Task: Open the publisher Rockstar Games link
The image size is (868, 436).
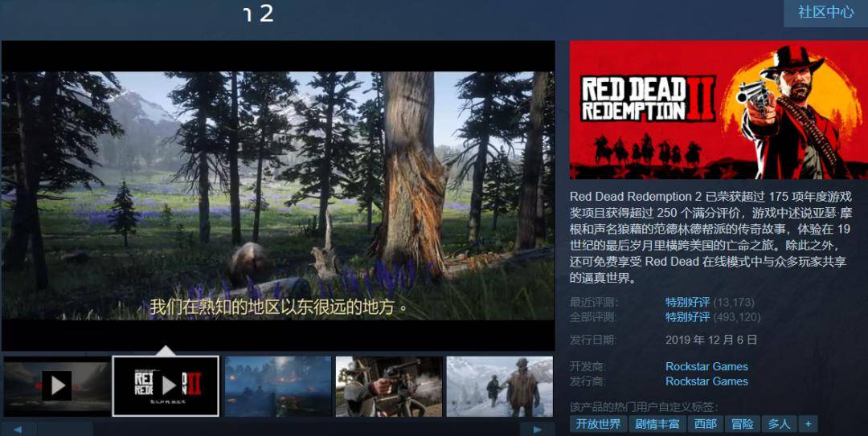Action: point(706,381)
